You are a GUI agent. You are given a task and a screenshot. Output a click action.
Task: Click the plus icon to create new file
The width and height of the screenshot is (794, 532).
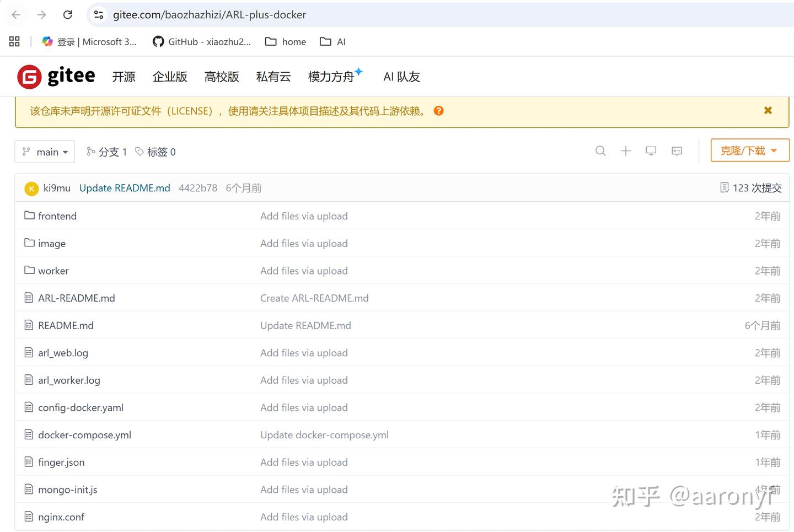(626, 151)
